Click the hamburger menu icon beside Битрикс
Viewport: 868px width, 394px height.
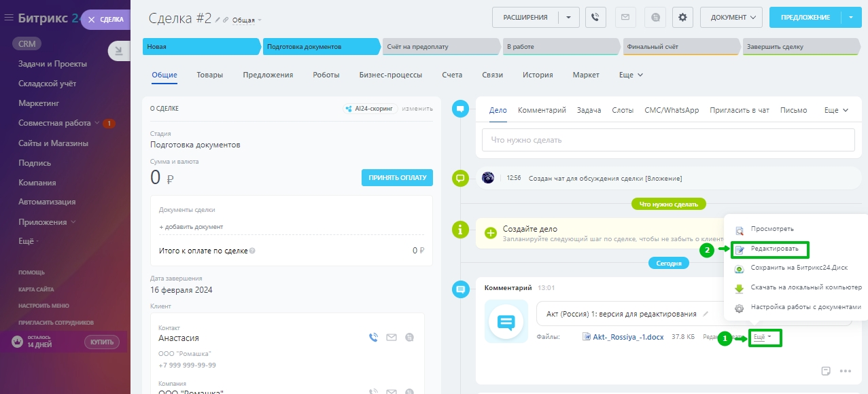coord(9,18)
